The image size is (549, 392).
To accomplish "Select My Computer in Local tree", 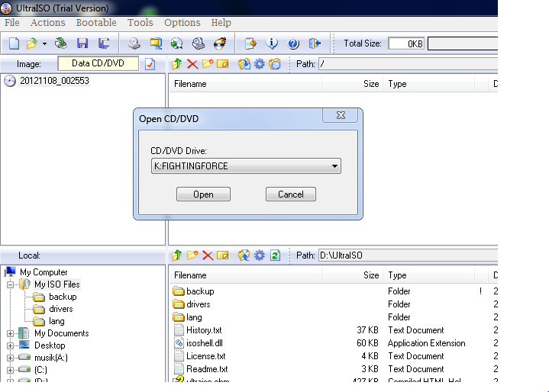I will 44,272.
